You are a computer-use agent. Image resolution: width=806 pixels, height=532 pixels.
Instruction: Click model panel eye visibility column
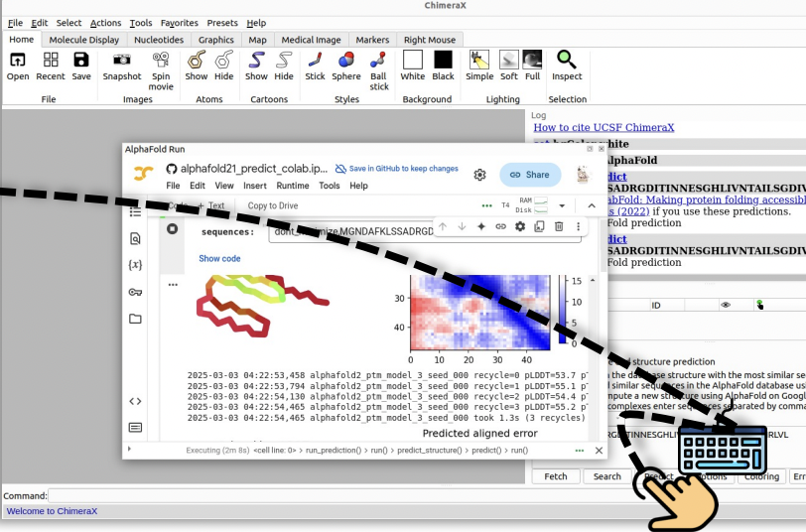click(x=726, y=305)
